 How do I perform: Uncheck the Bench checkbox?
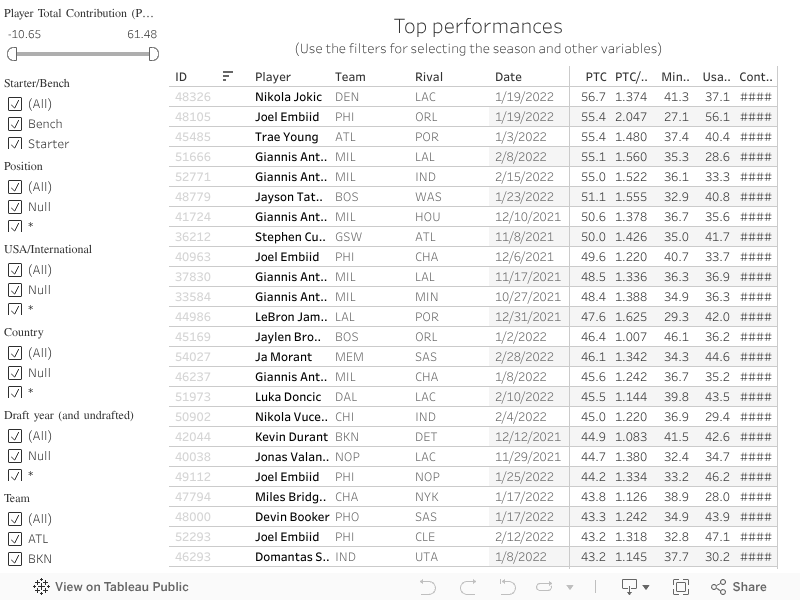[x=15, y=124]
